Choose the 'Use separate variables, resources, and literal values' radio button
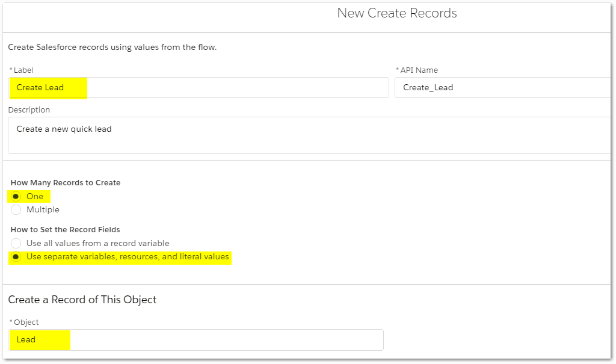 (x=16, y=257)
